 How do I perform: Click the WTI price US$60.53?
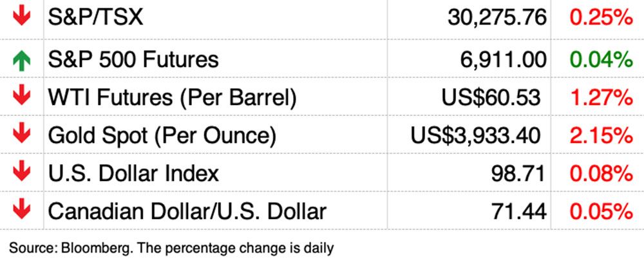pyautogui.click(x=491, y=98)
